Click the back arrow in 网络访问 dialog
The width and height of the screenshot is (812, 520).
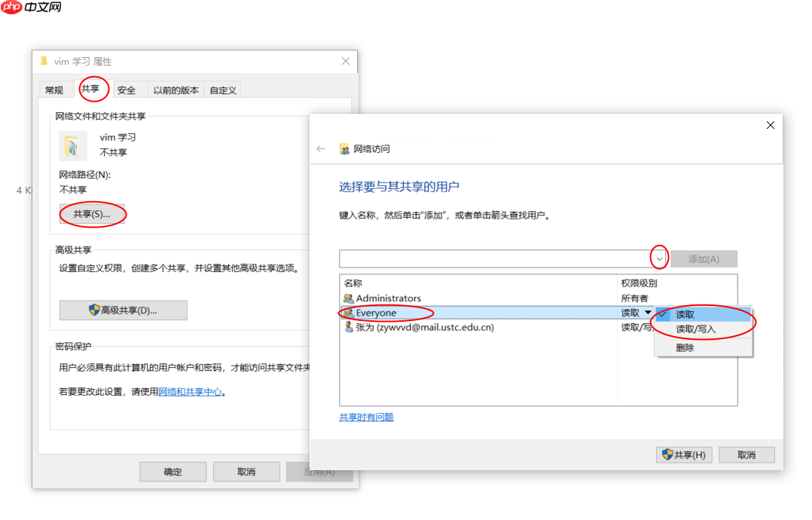click(322, 148)
